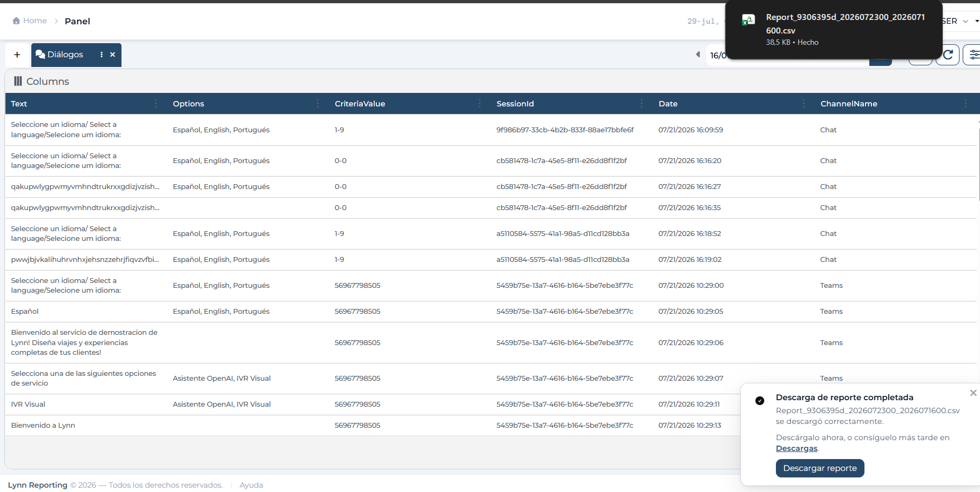Open the user dropdown chevron at top right
This screenshot has height=492, width=980.
[965, 21]
